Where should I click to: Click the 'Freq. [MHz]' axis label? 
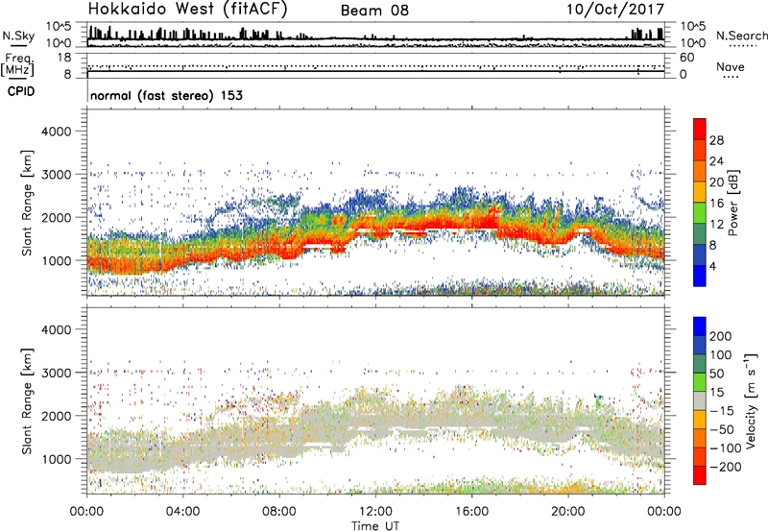(18, 64)
